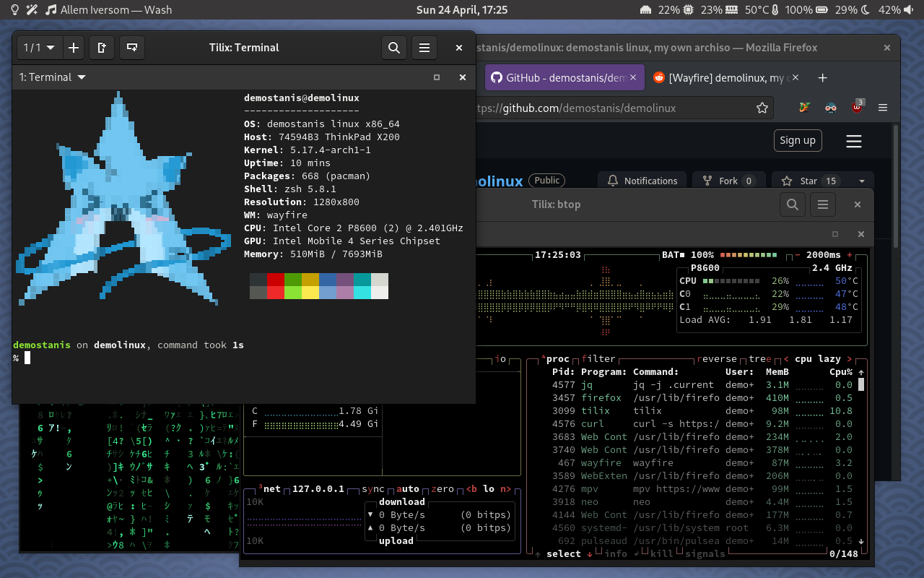Open the Firefox application menu
Screen dimensions: 924x578
(882, 108)
